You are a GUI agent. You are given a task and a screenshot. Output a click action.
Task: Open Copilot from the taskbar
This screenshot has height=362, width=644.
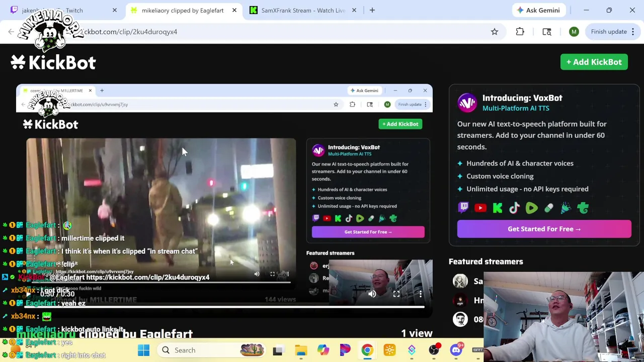click(x=323, y=350)
